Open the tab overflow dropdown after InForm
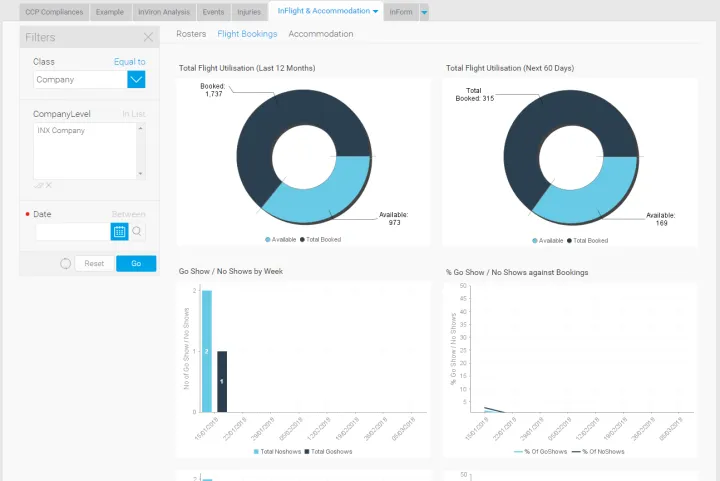 pos(425,12)
